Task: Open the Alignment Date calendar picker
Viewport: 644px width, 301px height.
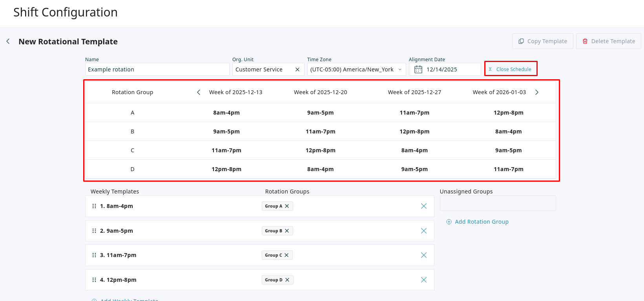Action: pyautogui.click(x=418, y=69)
